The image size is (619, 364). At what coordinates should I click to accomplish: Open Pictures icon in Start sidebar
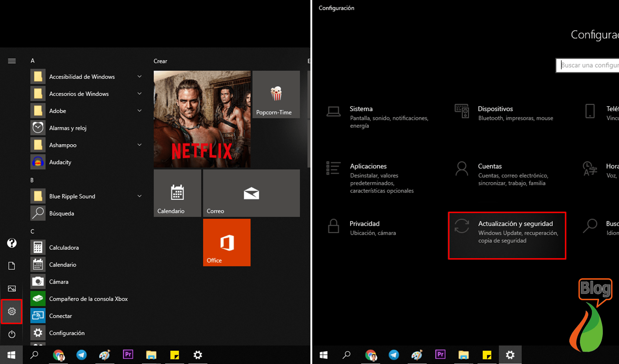click(12, 288)
